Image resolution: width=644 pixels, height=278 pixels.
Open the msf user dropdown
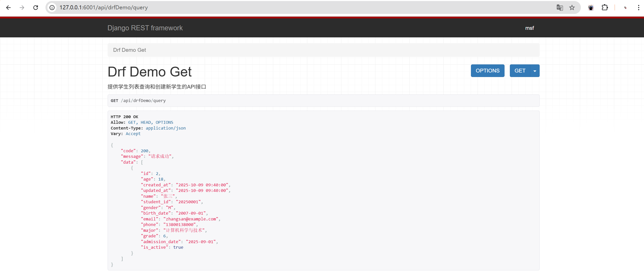click(x=529, y=28)
